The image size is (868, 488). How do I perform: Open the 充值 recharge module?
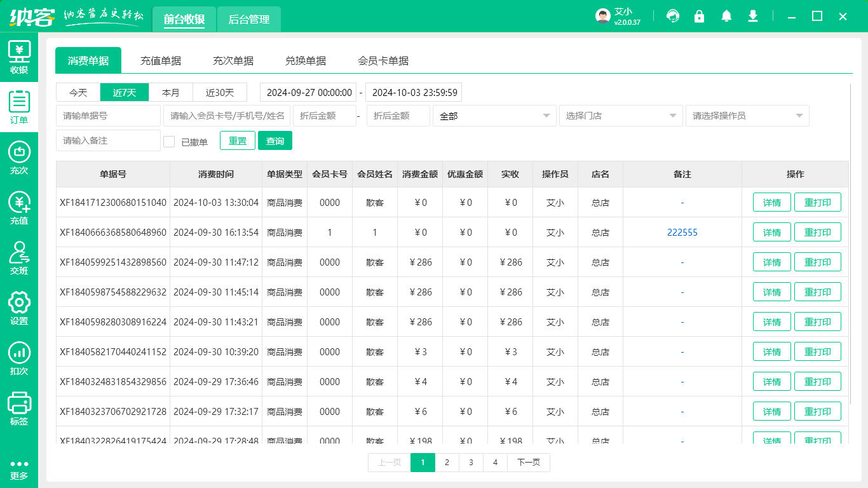19,207
